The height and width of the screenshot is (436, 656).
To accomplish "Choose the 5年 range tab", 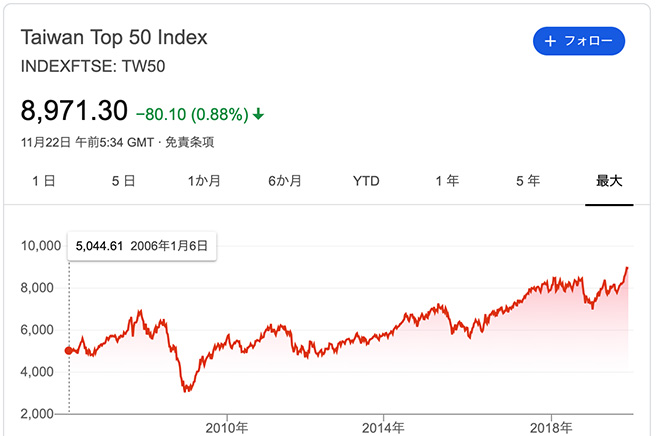I will [528, 181].
